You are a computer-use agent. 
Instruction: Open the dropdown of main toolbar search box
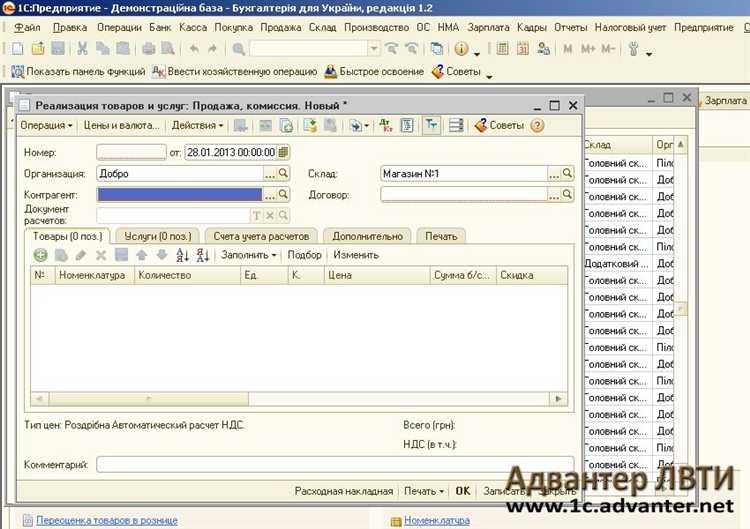[374, 48]
